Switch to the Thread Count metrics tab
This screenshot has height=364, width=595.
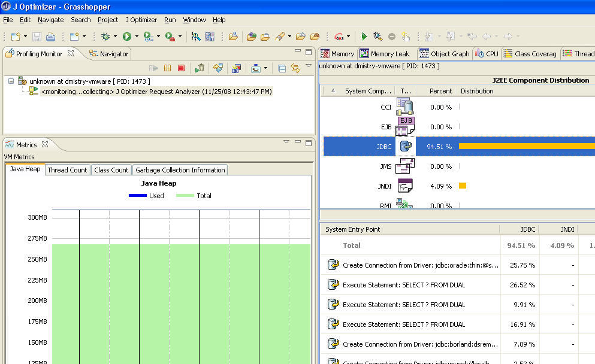click(x=68, y=170)
